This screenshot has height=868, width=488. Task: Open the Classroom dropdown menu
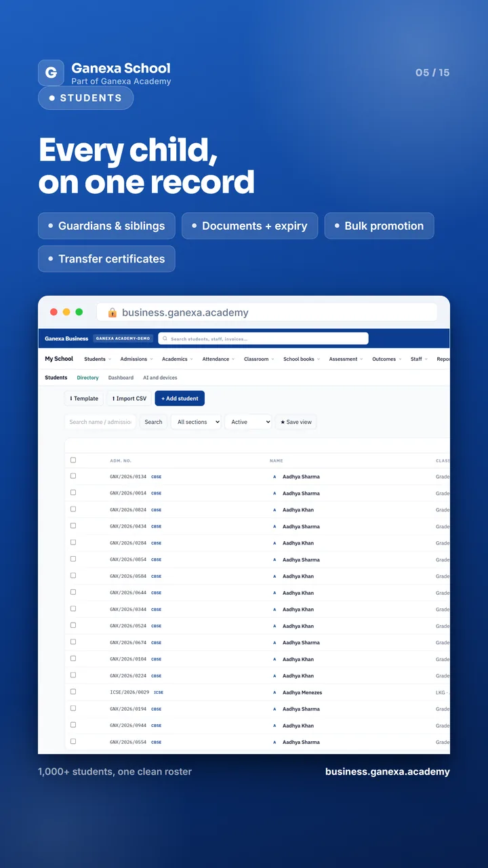coord(259,359)
